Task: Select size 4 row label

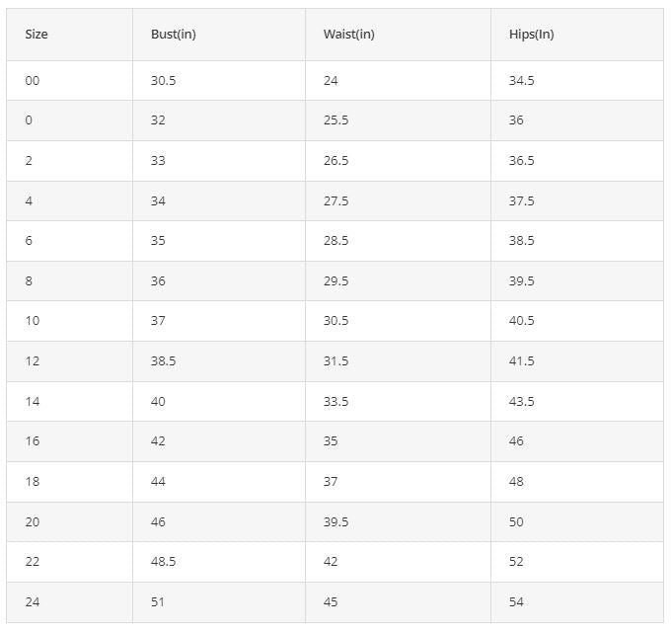Action: pyautogui.click(x=69, y=200)
